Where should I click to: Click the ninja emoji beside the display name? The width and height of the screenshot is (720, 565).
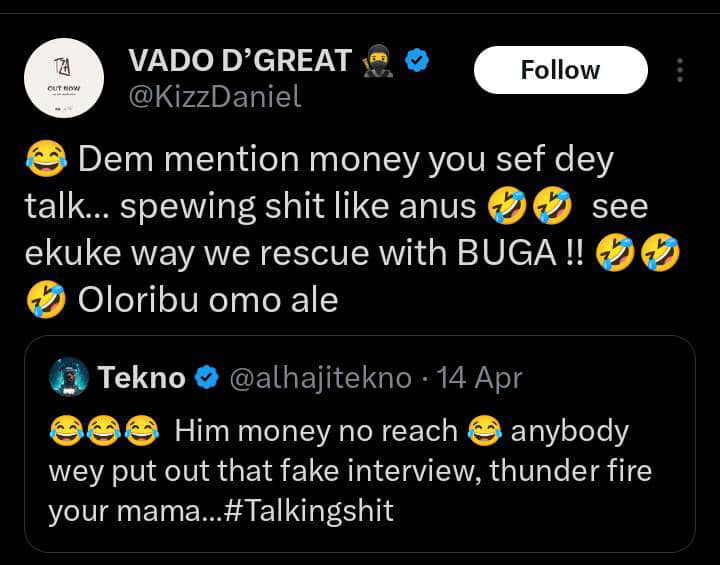click(x=381, y=61)
